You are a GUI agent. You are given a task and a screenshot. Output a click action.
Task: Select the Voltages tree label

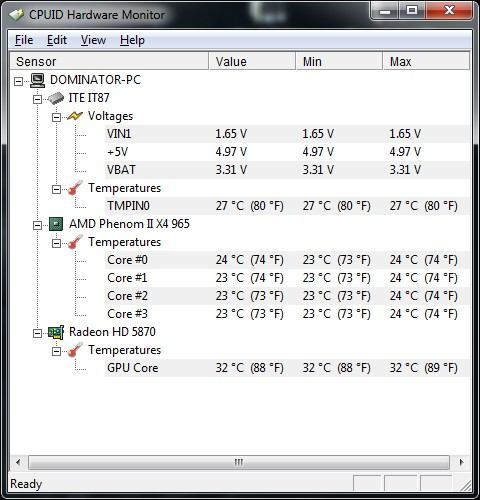pos(110,116)
